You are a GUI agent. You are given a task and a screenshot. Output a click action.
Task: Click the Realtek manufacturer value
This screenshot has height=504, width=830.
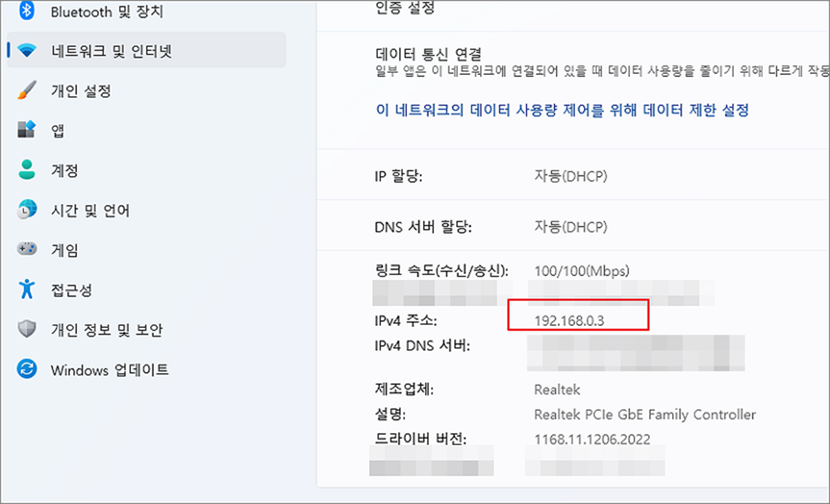pyautogui.click(x=557, y=389)
